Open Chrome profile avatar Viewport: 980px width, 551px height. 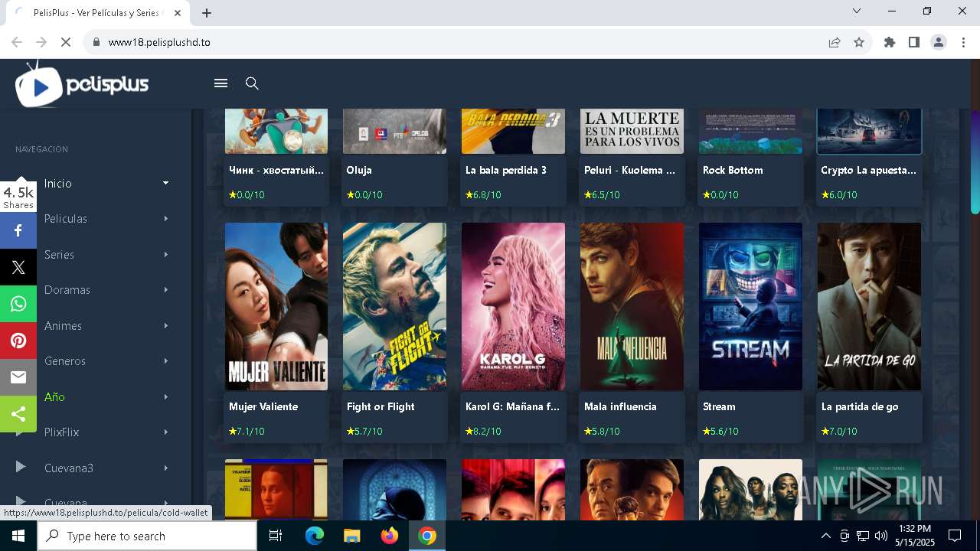(x=939, y=42)
